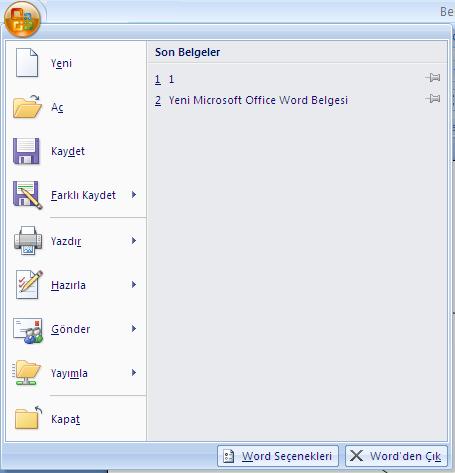This screenshot has height=473, width=455.
Task: Pin Yeni Microsoft Office Word Belgesi document
Action: (433, 99)
